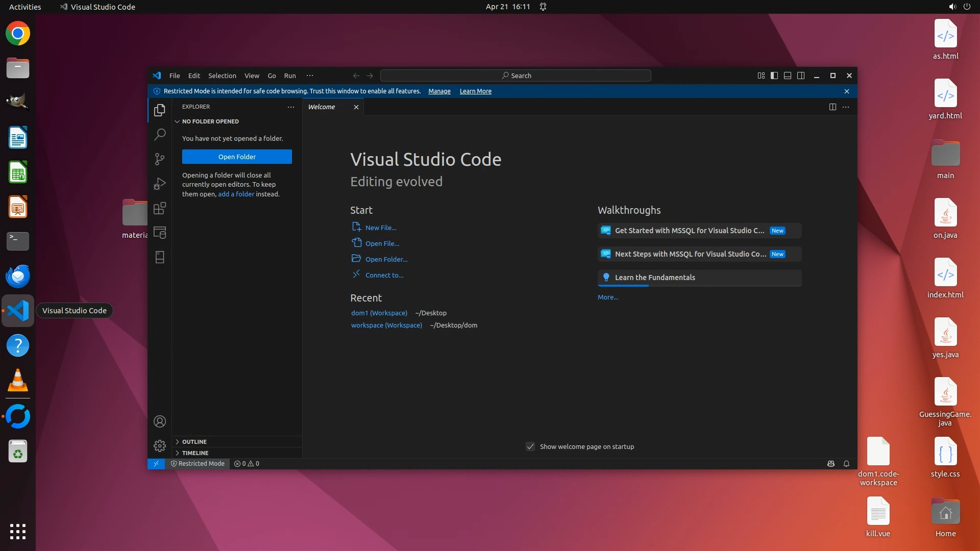This screenshot has height=551, width=980.
Task: Click the Accounts icon in activity bar
Action: tap(160, 421)
